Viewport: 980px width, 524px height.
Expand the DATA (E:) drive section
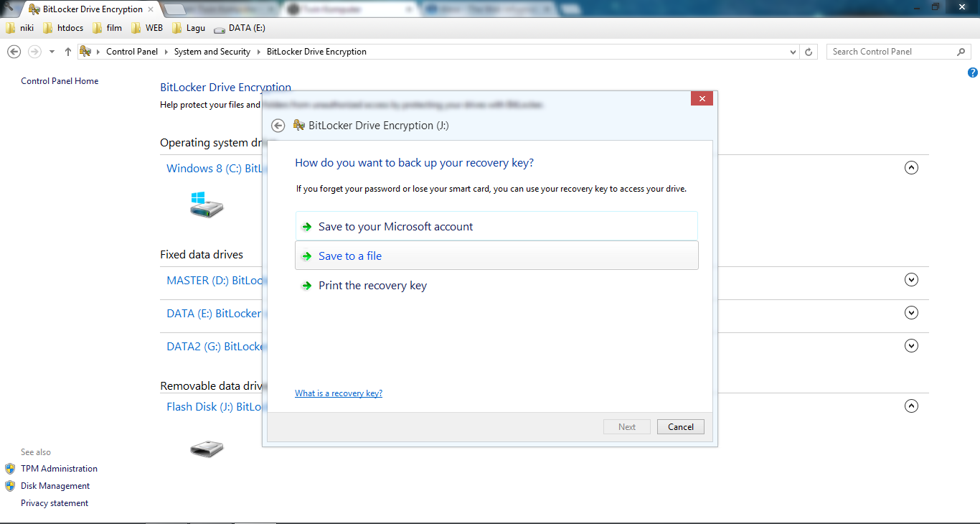click(x=911, y=313)
